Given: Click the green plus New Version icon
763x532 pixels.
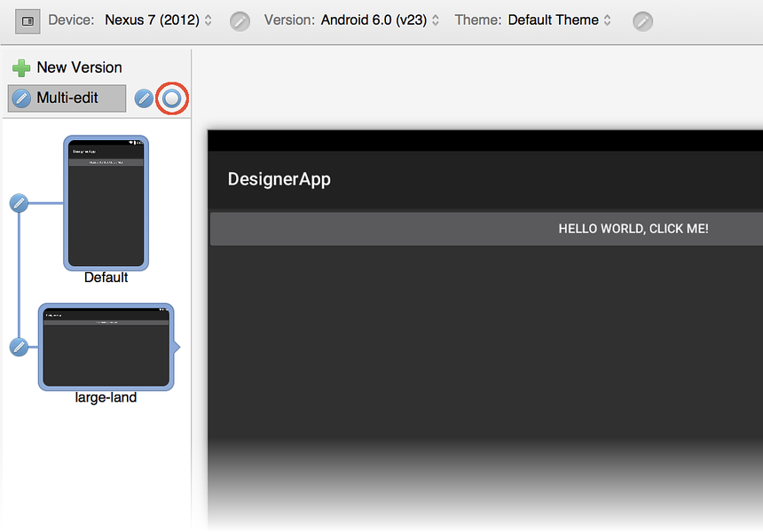Looking at the screenshot, I should click(21, 67).
